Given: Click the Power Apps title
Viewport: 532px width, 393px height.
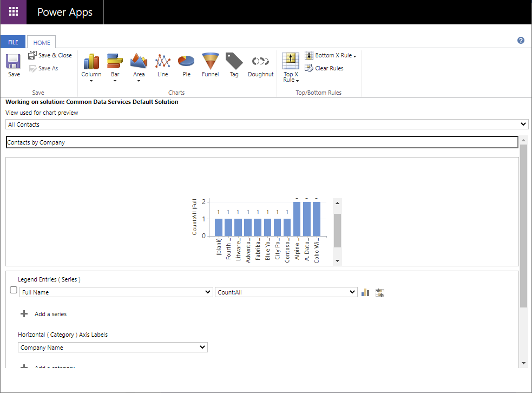Looking at the screenshot, I should tap(65, 12).
